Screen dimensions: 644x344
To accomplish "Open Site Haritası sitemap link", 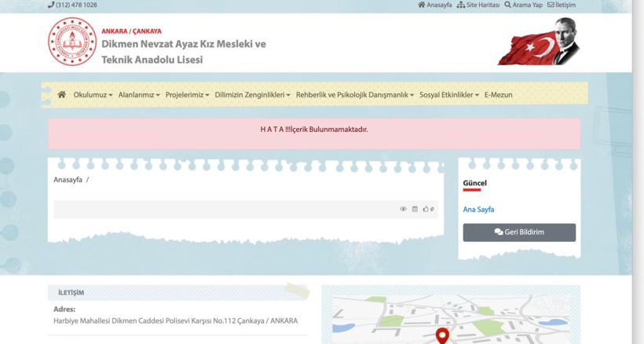I will pos(478,5).
